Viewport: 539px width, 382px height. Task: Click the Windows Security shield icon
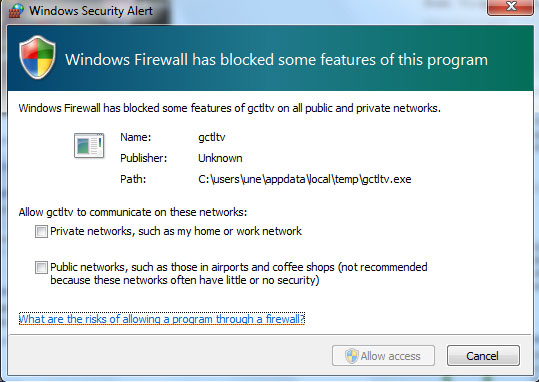[x=37, y=57]
